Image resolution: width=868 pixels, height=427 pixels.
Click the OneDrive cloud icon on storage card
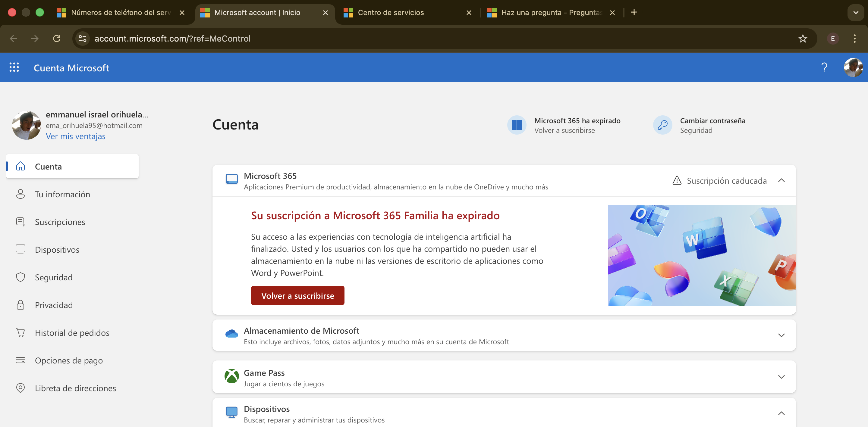231,333
